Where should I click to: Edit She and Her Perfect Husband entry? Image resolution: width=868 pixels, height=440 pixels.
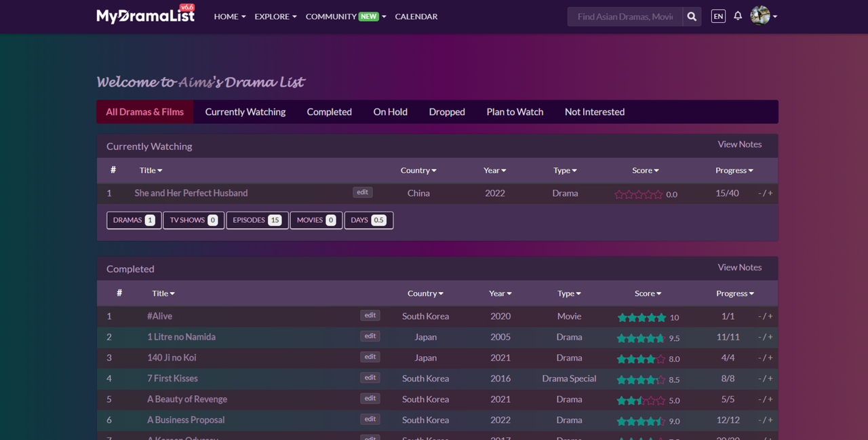pyautogui.click(x=363, y=193)
